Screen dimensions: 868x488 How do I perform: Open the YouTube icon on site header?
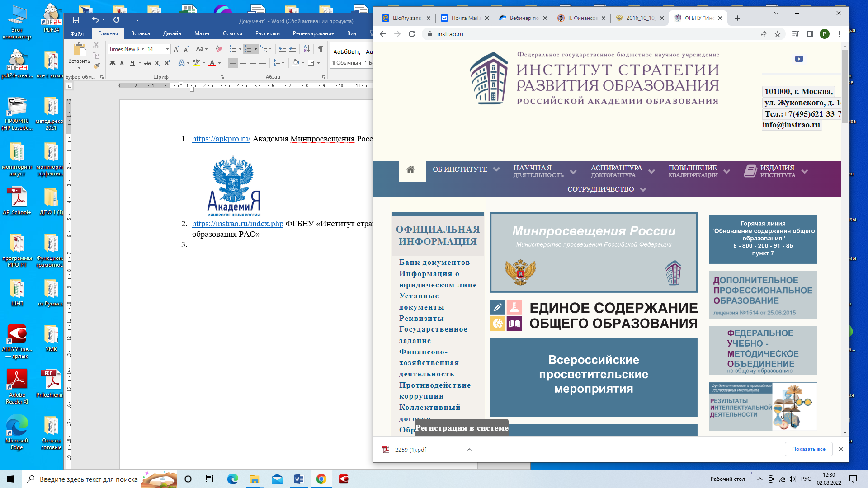[x=799, y=59]
